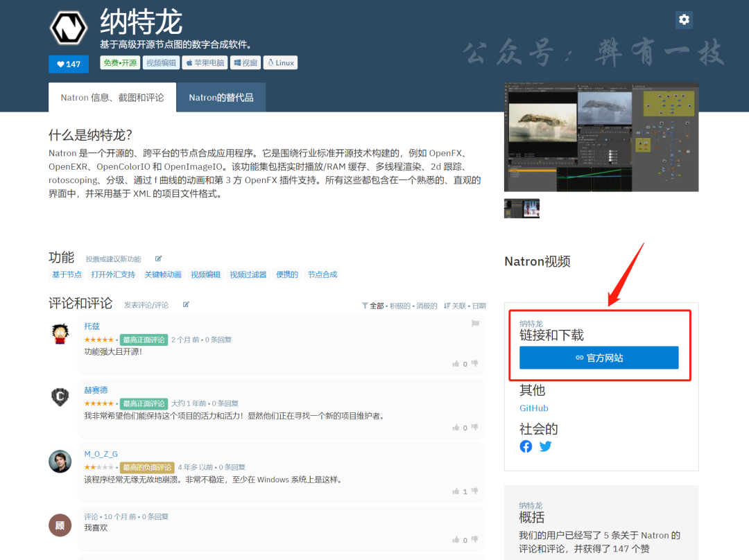
Task: Open the large Natron screenshot thumbnail
Action: (x=601, y=137)
